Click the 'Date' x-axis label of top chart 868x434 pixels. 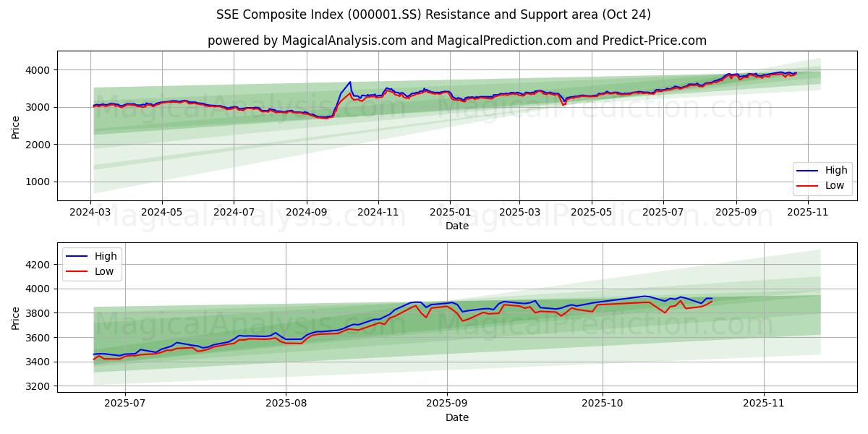point(456,226)
